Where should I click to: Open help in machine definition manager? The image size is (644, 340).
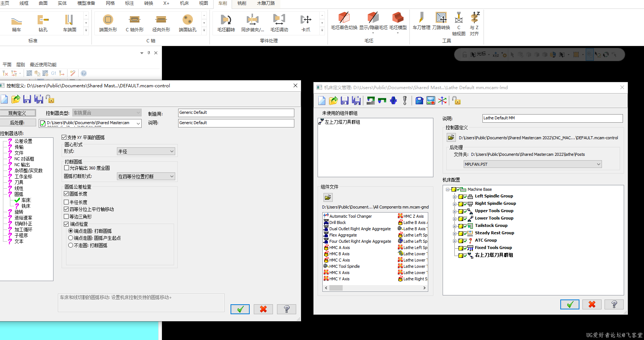pos(614,304)
